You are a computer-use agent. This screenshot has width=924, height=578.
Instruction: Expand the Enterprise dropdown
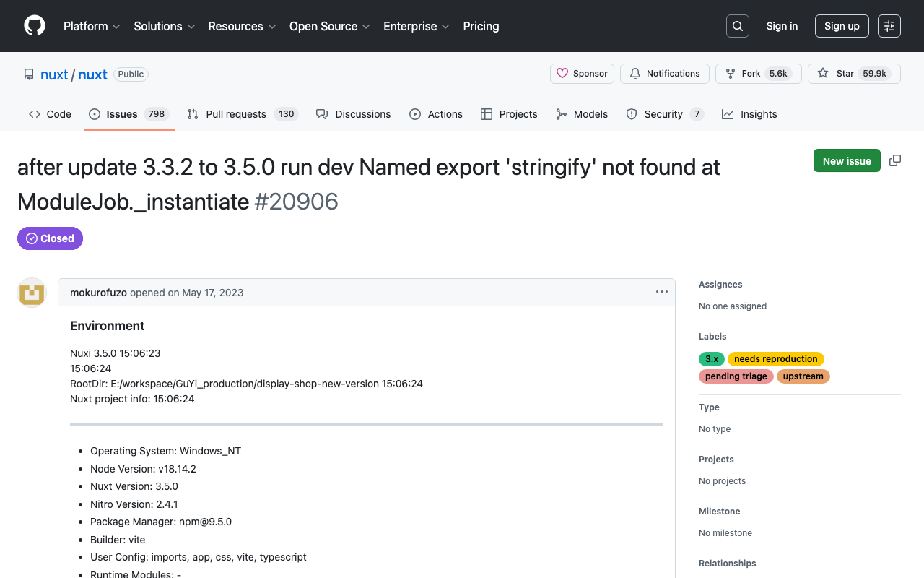(x=416, y=26)
